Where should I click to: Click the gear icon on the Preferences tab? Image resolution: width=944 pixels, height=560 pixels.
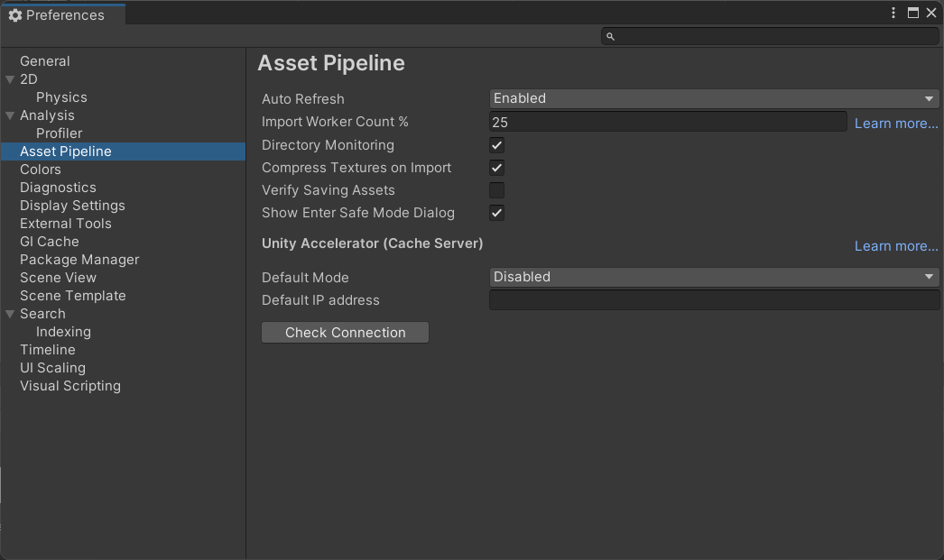(x=15, y=14)
